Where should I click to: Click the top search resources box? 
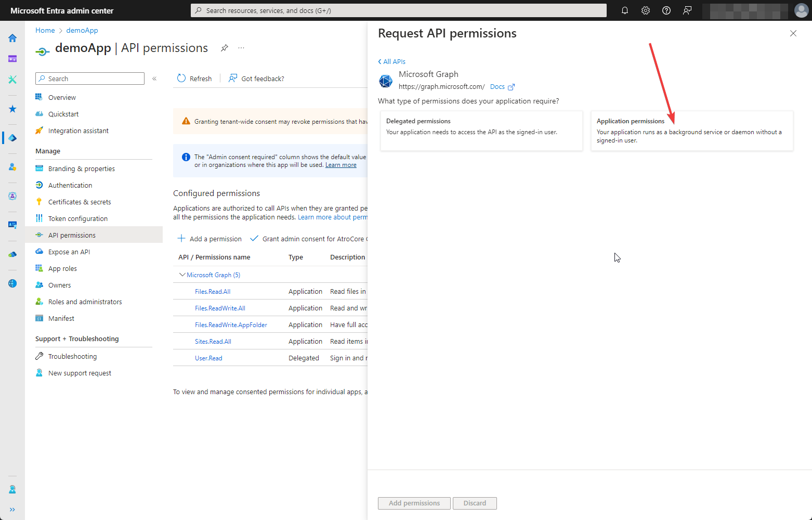(x=399, y=10)
